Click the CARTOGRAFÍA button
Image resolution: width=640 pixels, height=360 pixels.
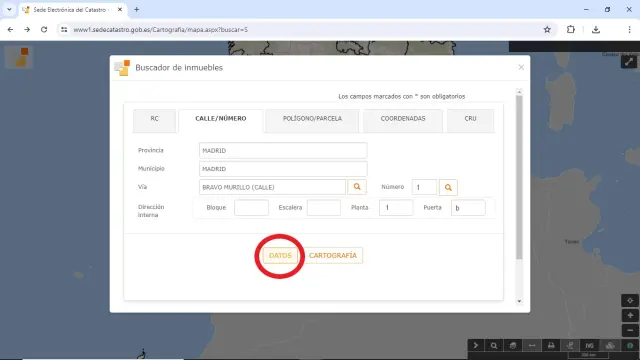333,256
